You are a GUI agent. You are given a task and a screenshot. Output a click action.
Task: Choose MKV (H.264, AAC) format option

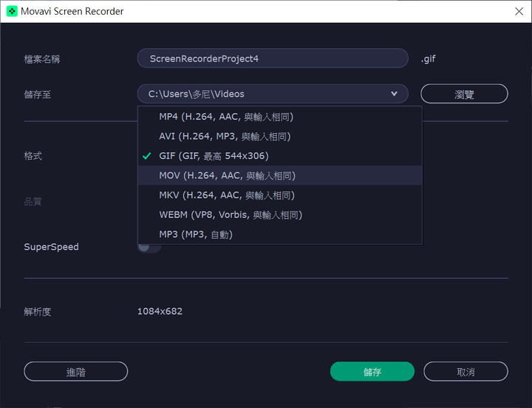pos(280,195)
